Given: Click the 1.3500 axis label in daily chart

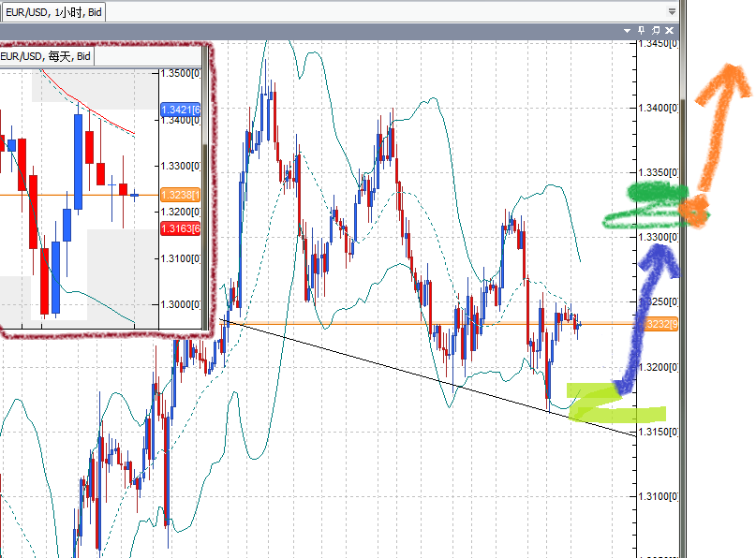Looking at the screenshot, I should pos(180,73).
